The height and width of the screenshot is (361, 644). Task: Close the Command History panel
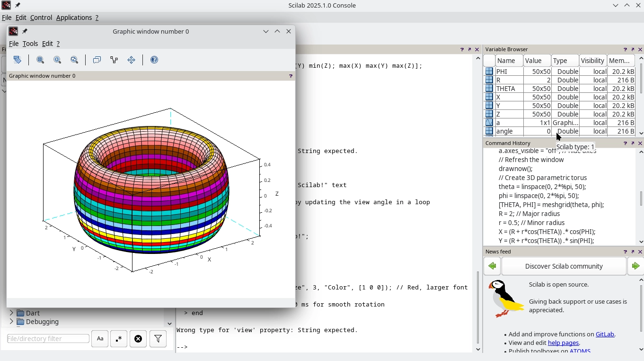pyautogui.click(x=640, y=143)
